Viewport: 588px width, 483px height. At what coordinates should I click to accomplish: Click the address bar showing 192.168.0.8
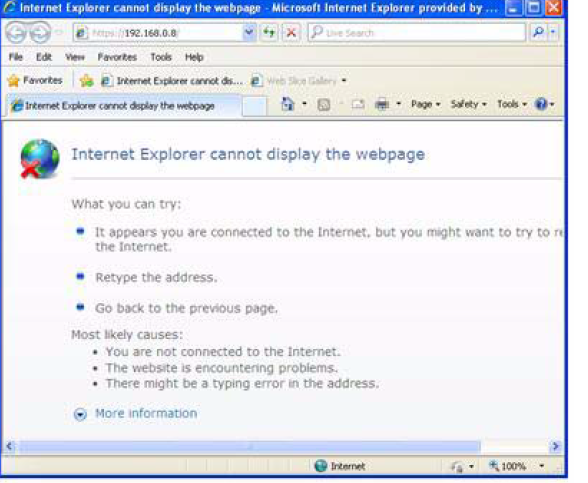(159, 33)
